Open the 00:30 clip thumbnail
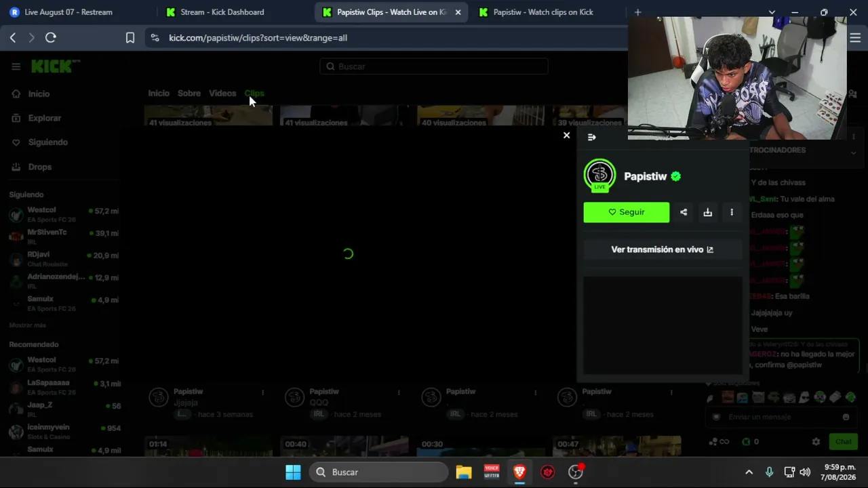868x488 pixels. pos(481,447)
